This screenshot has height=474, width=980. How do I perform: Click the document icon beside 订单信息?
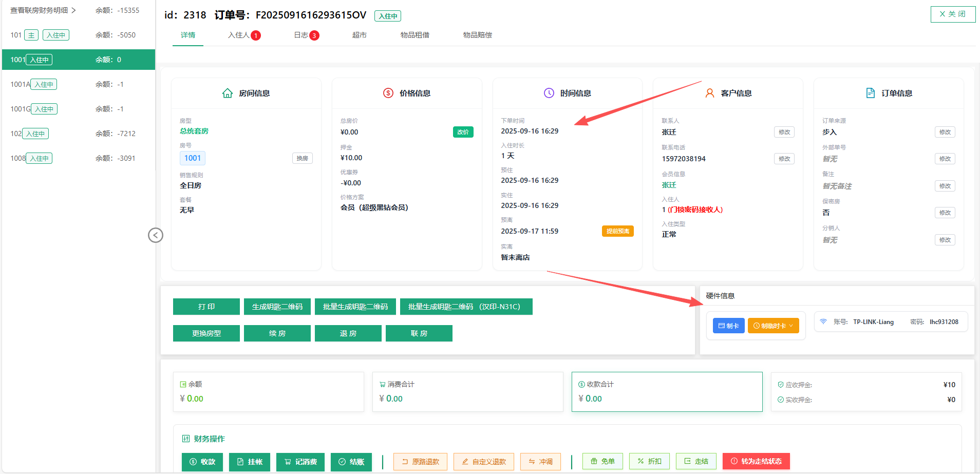pyautogui.click(x=871, y=93)
